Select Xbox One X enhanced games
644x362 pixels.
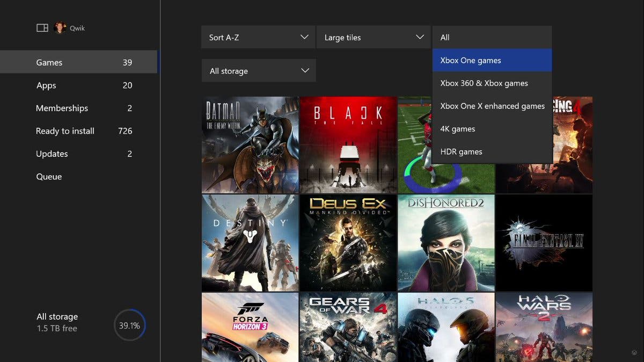pos(492,106)
